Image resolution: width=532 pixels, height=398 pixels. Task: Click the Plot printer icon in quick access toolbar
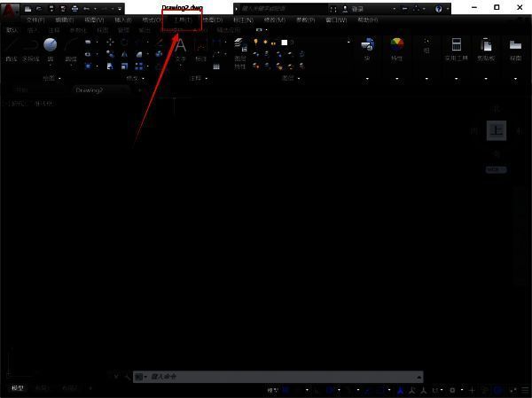74,8
